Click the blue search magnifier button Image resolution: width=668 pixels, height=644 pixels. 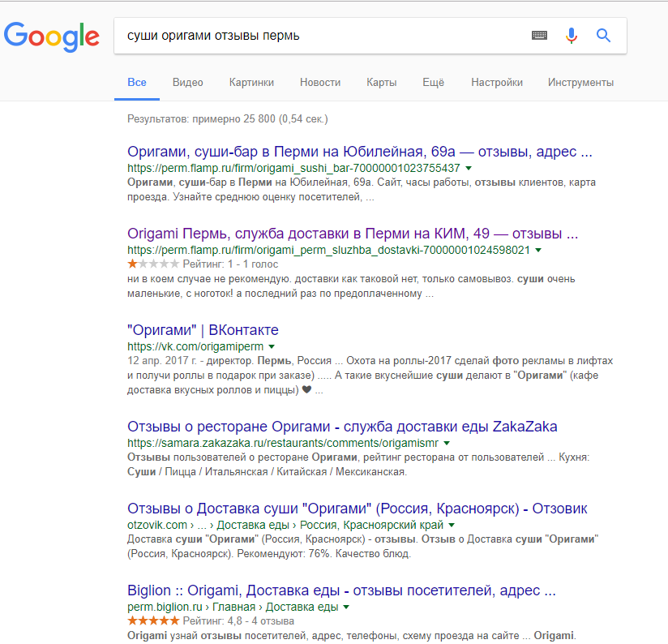603,36
